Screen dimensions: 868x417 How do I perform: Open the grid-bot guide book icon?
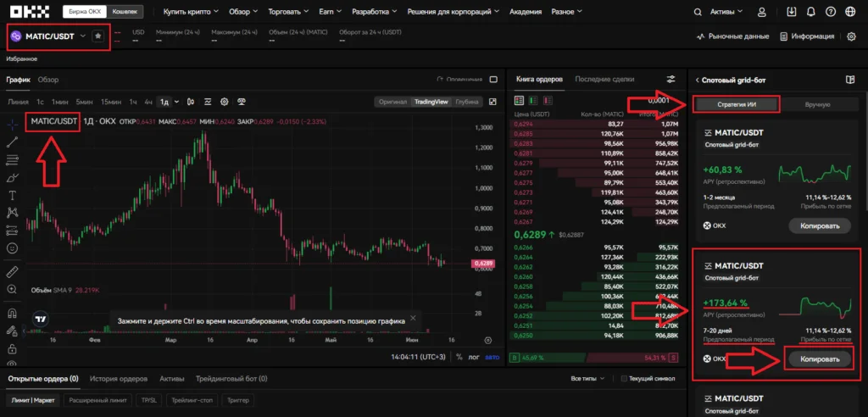(850, 80)
